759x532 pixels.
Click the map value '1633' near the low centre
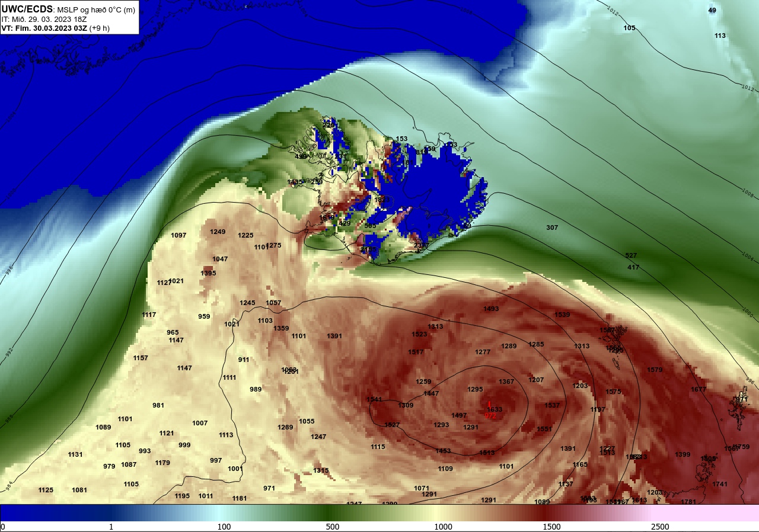(x=495, y=409)
